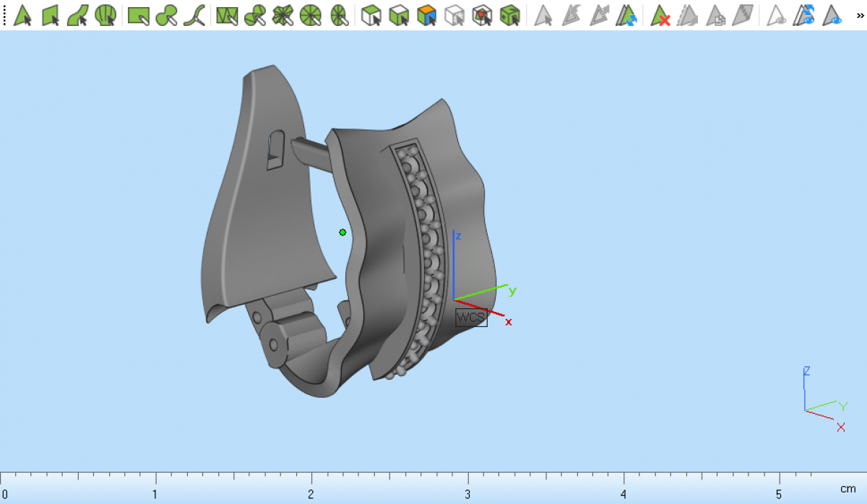Click the gray wireframe cube icon
Image resolution: width=867 pixels, height=504 pixels.
[x=454, y=15]
